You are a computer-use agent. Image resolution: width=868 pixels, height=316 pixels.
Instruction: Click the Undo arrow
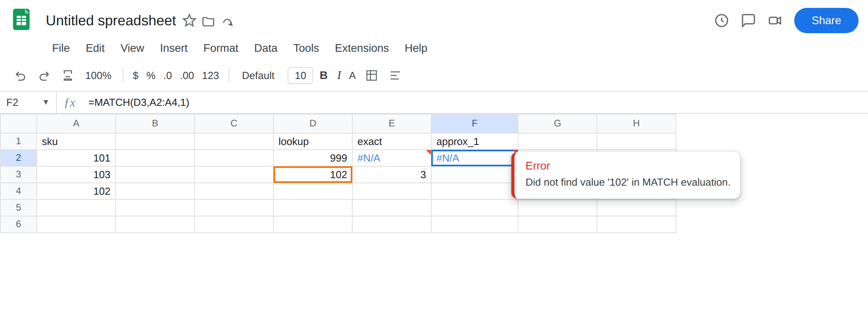pos(21,75)
